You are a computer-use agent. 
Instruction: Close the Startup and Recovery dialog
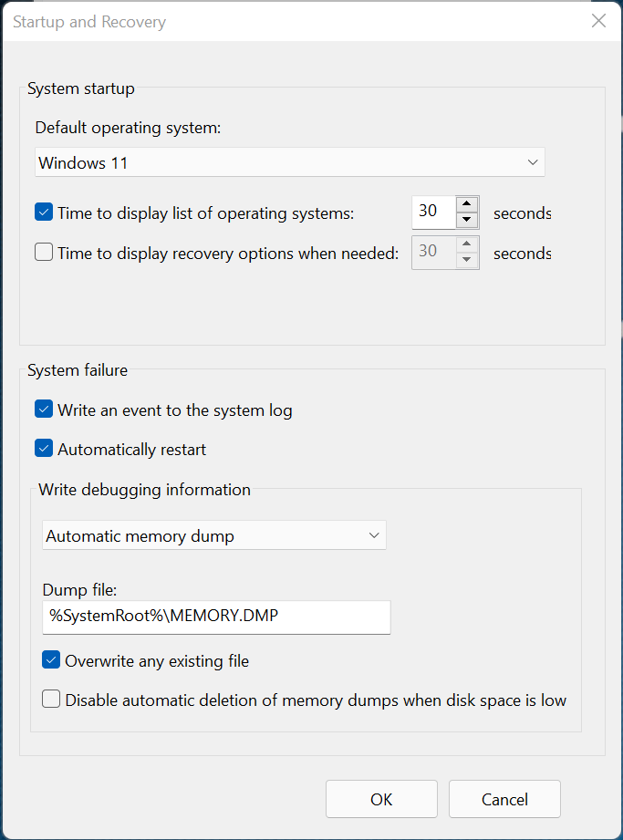598,21
